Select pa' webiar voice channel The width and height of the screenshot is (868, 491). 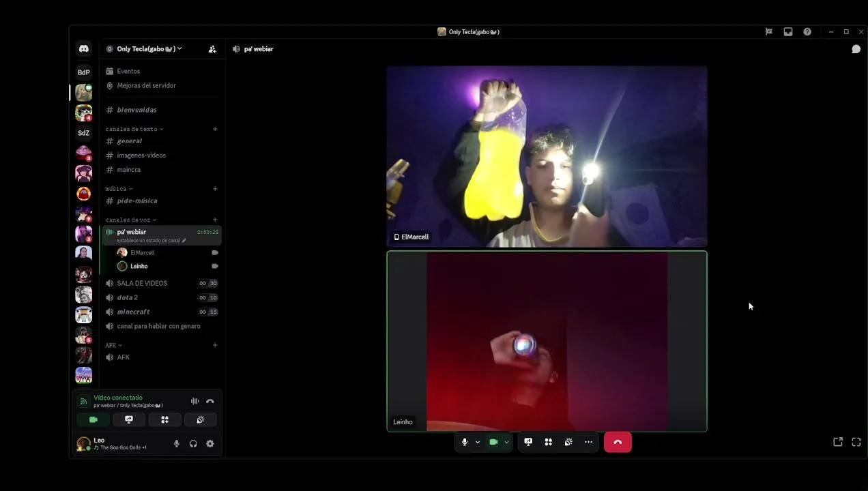pyautogui.click(x=161, y=235)
